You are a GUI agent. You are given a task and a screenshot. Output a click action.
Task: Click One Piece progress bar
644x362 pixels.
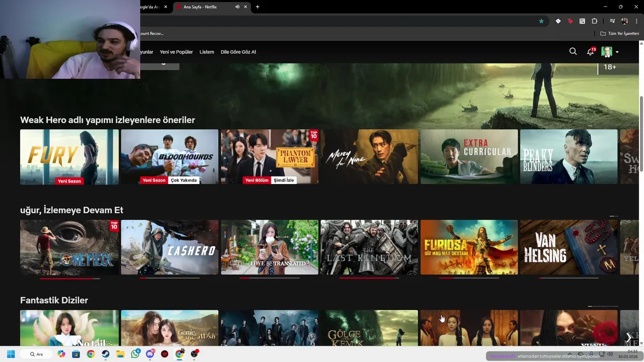[70, 278]
